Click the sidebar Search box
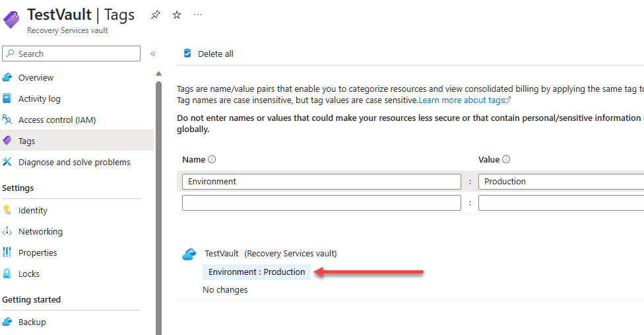Viewport: 644px width, 335px height. point(71,54)
